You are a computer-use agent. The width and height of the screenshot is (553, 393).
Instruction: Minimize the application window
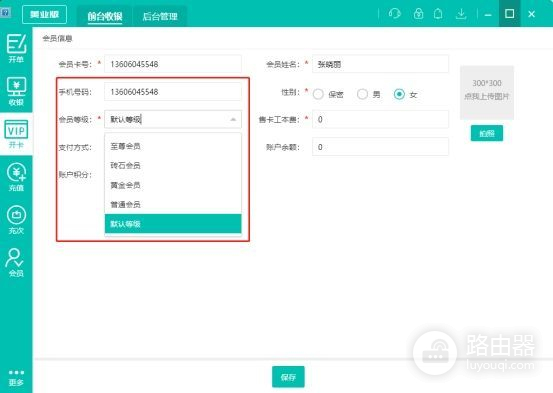tap(488, 14)
